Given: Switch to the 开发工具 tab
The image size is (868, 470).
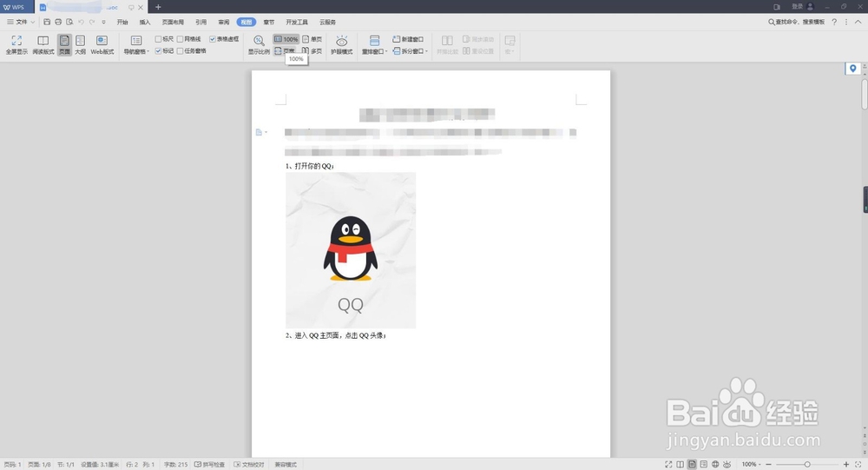Looking at the screenshot, I should tap(297, 23).
